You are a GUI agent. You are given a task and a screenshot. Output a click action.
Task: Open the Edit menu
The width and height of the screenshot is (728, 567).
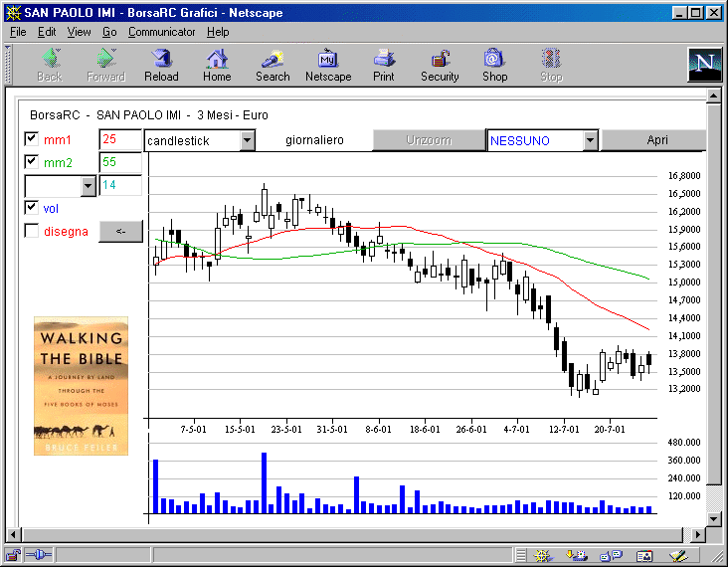coord(47,32)
